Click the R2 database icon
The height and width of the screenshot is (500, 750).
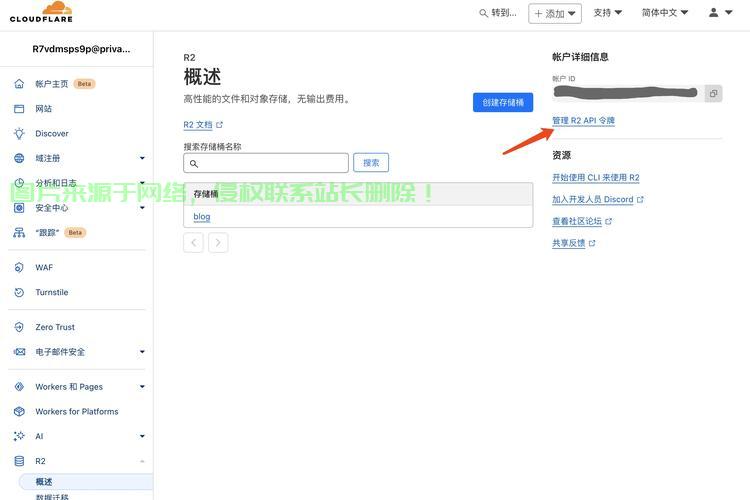point(19,461)
